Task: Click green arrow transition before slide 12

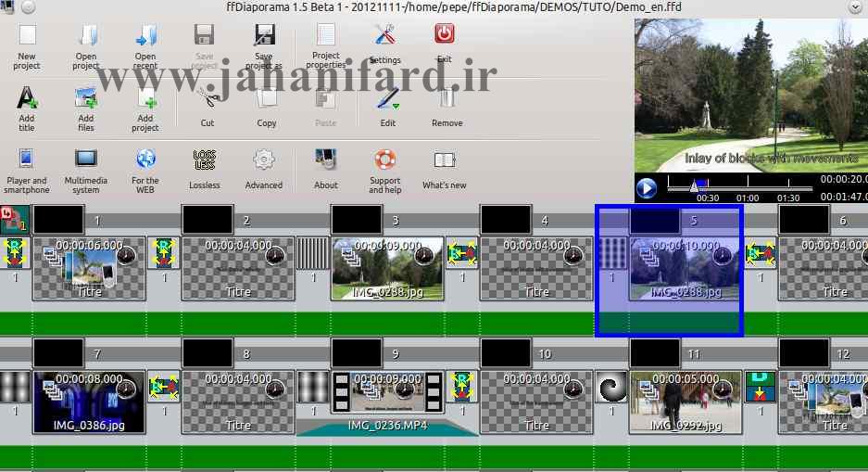Action: click(761, 387)
